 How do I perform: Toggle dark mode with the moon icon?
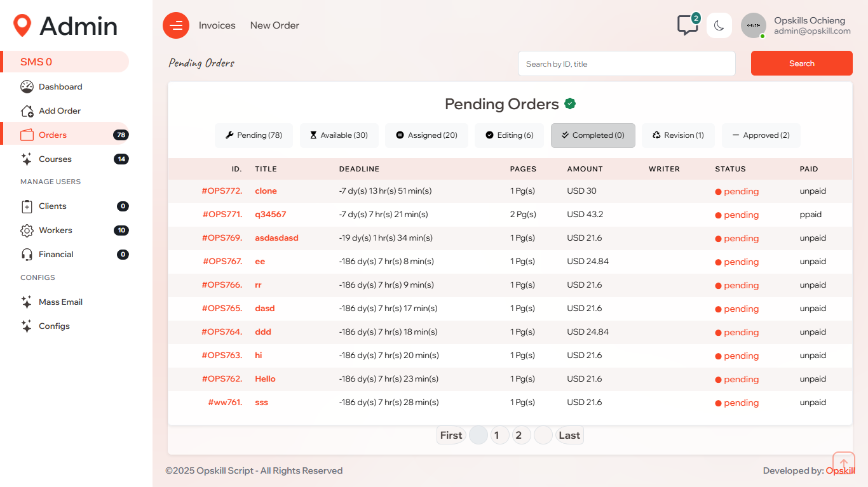coord(719,25)
